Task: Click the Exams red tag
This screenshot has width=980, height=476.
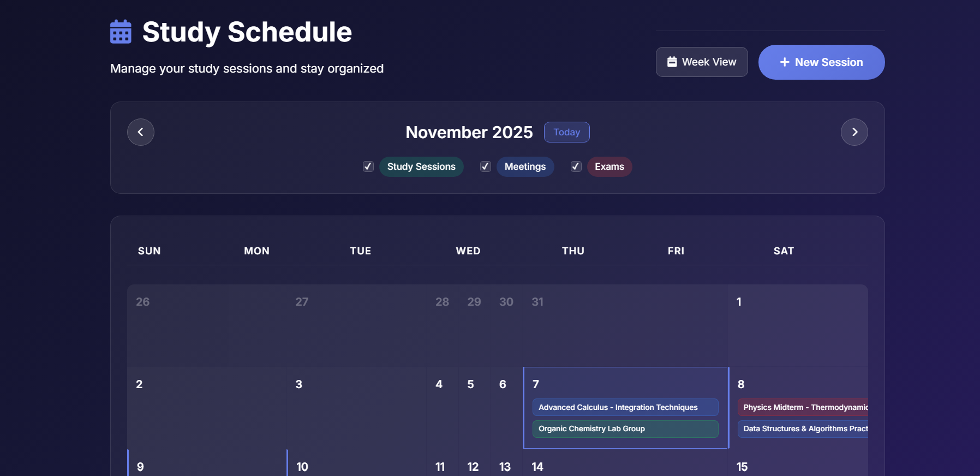Action: pyautogui.click(x=609, y=166)
